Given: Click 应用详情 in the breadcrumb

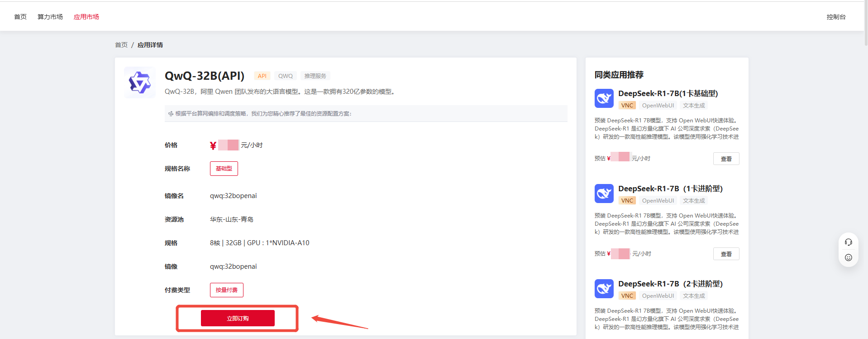Looking at the screenshot, I should coord(150,45).
